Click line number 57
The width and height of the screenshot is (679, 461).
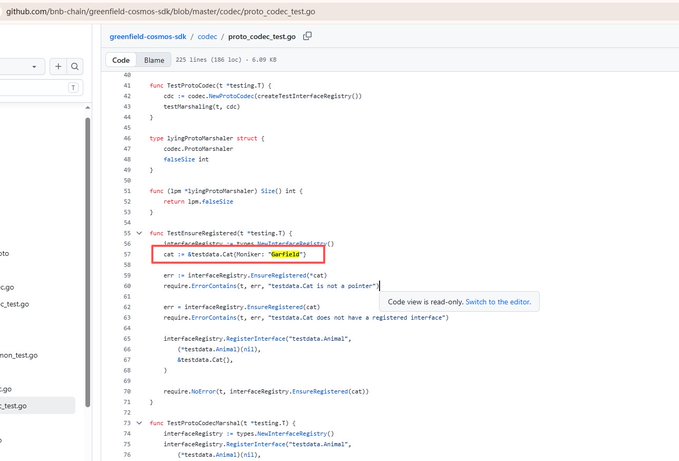pos(127,254)
